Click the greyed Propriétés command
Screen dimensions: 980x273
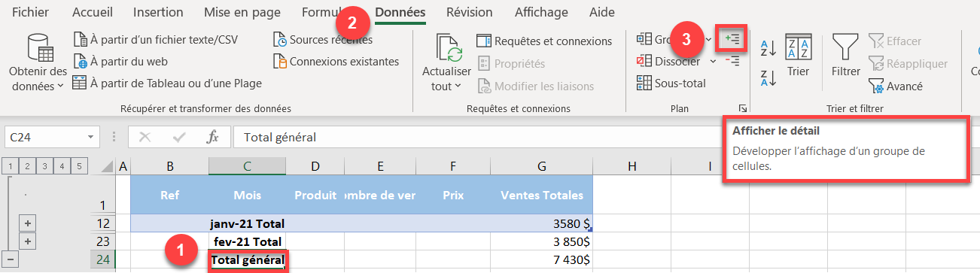click(x=511, y=63)
